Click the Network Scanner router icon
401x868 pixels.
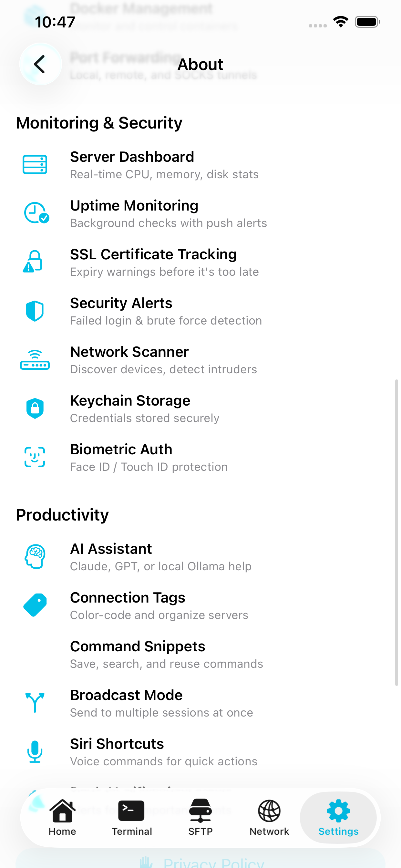35,359
